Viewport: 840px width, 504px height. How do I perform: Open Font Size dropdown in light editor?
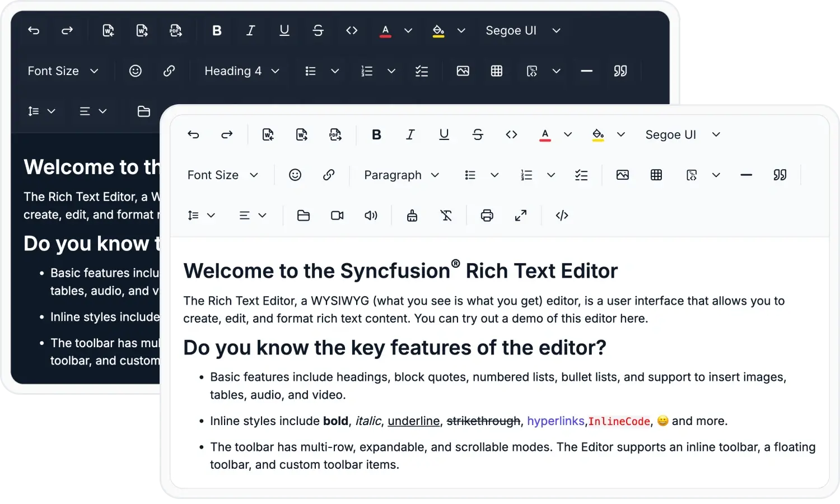coord(223,175)
